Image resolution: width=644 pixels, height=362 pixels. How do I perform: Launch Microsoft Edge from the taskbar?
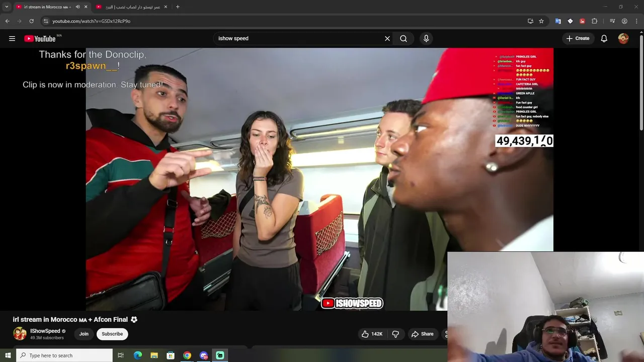click(x=137, y=355)
